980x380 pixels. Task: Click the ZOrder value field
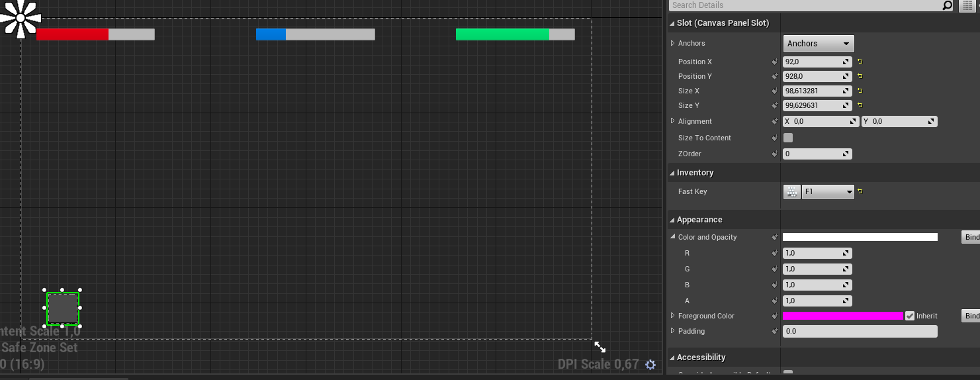817,154
